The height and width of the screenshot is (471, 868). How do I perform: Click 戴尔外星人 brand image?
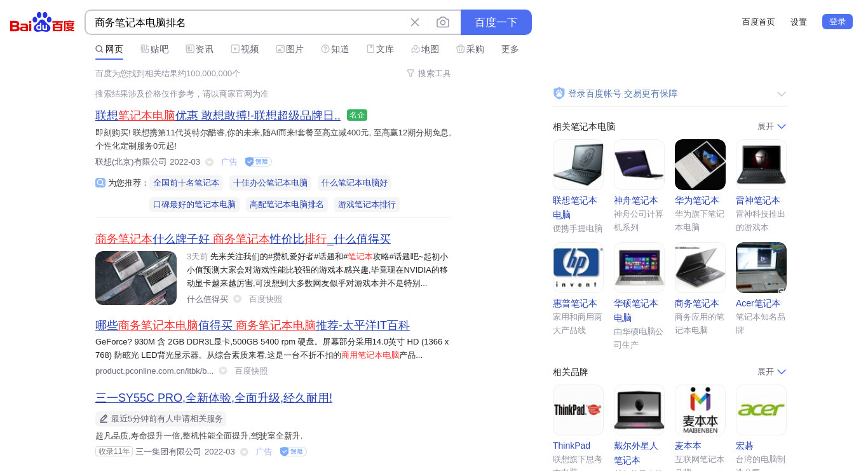point(639,410)
